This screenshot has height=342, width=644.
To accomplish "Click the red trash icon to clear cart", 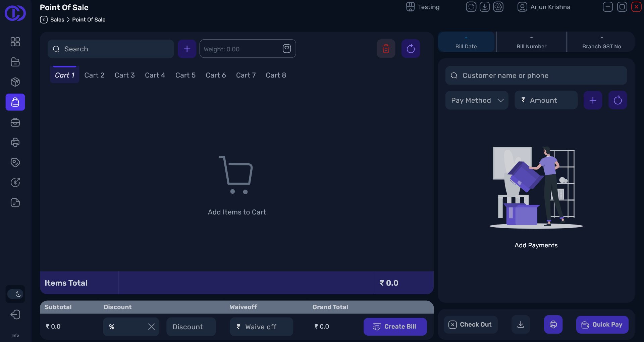I will 386,49.
